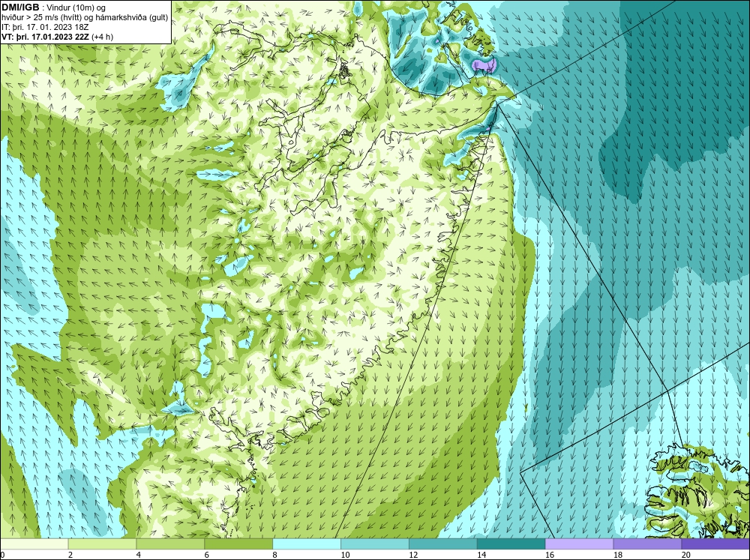Viewport: 750px width, 560px height.
Task: Click the darkest purple swatch above 20 m/s
Action: coord(715,544)
